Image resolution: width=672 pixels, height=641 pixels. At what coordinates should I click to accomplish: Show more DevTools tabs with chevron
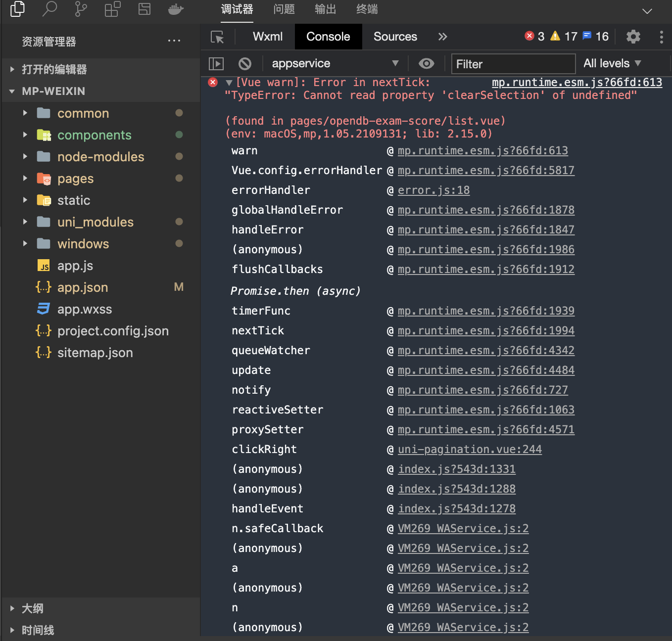442,37
